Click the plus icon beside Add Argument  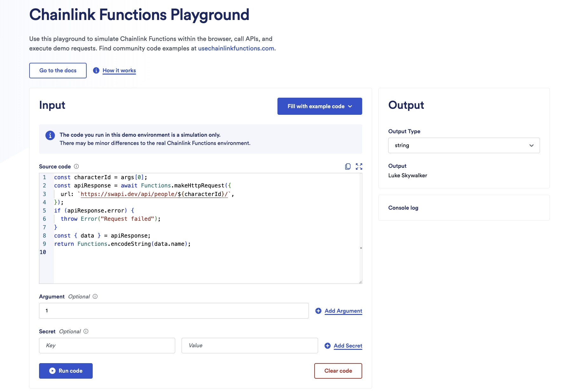click(318, 311)
